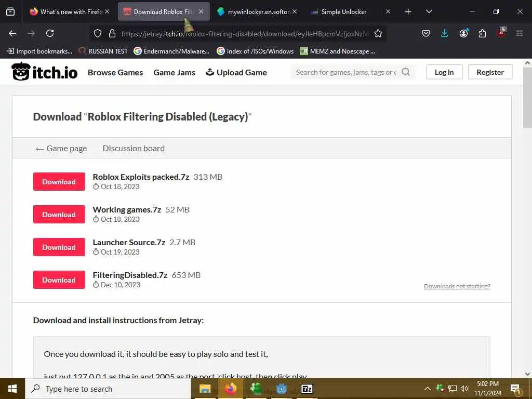Viewport: 532px width, 399px height.
Task: Reload the current page
Action: click(x=50, y=33)
